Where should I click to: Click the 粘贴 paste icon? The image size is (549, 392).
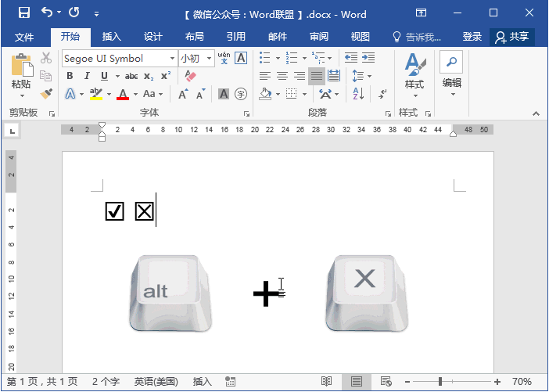point(22,65)
